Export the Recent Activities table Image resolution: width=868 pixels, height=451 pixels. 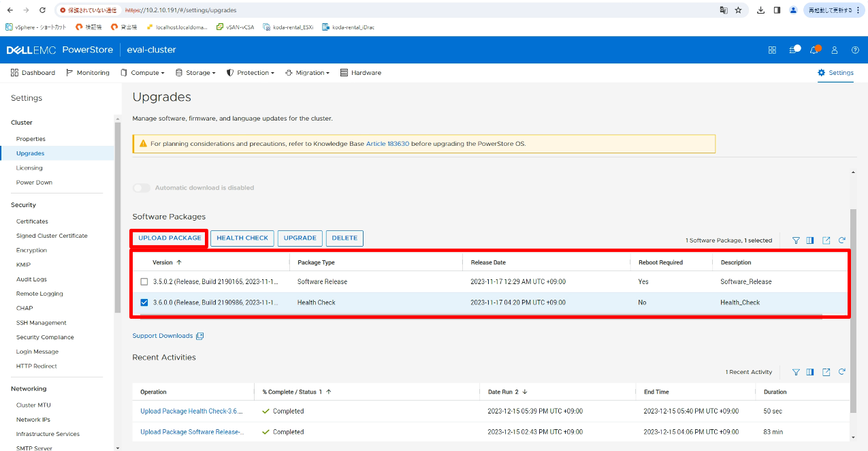pos(826,372)
